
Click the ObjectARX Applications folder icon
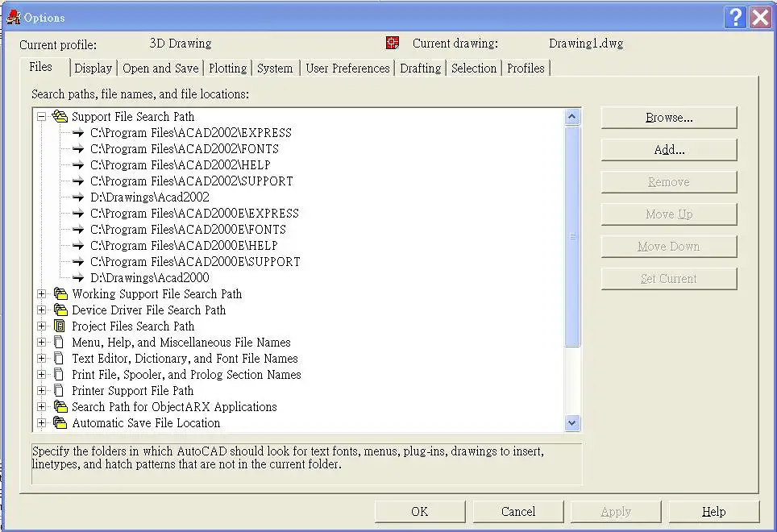coord(60,407)
